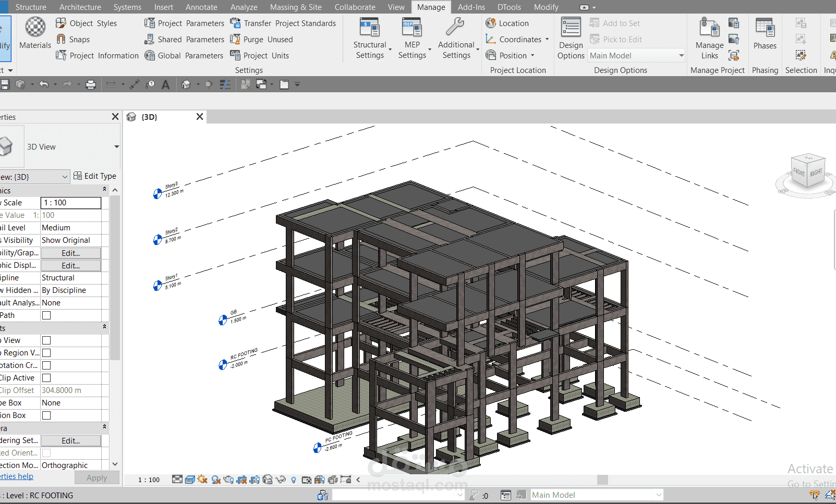
Task: Open the Properties help link
Action: (x=16, y=476)
